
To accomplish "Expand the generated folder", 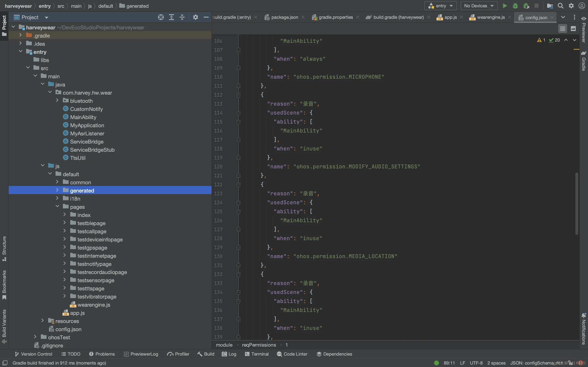I will (x=57, y=190).
